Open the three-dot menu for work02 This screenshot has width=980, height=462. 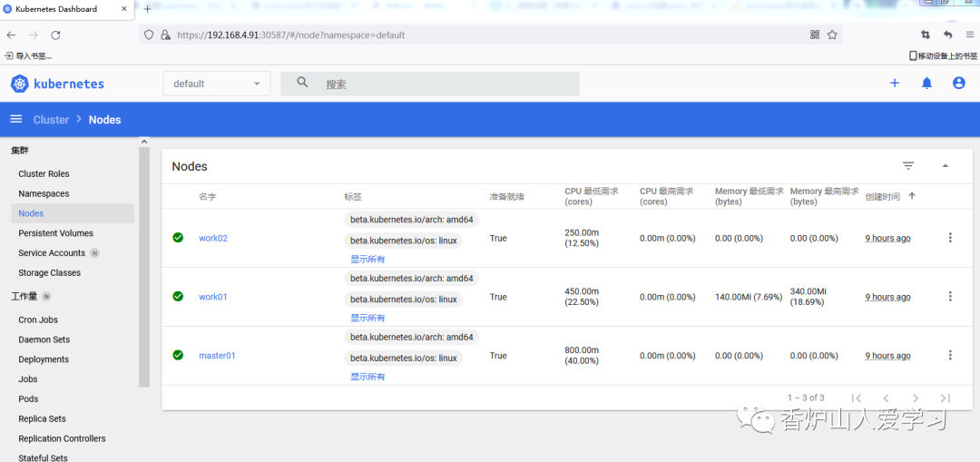click(950, 238)
